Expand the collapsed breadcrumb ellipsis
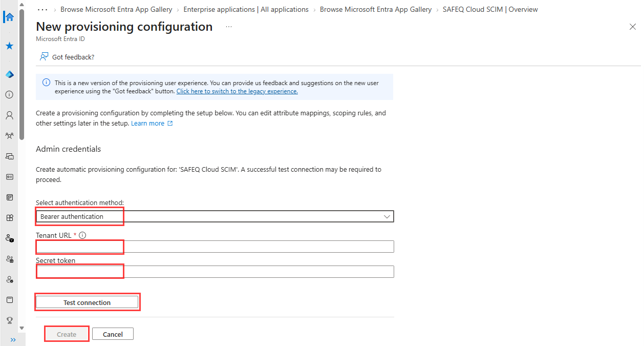 tap(43, 9)
